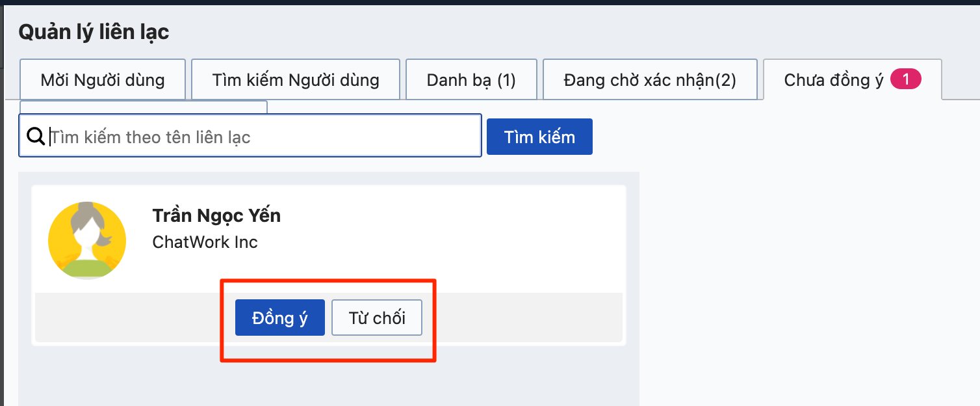Click the Quản lý liên lạc heading

pyautogui.click(x=94, y=32)
